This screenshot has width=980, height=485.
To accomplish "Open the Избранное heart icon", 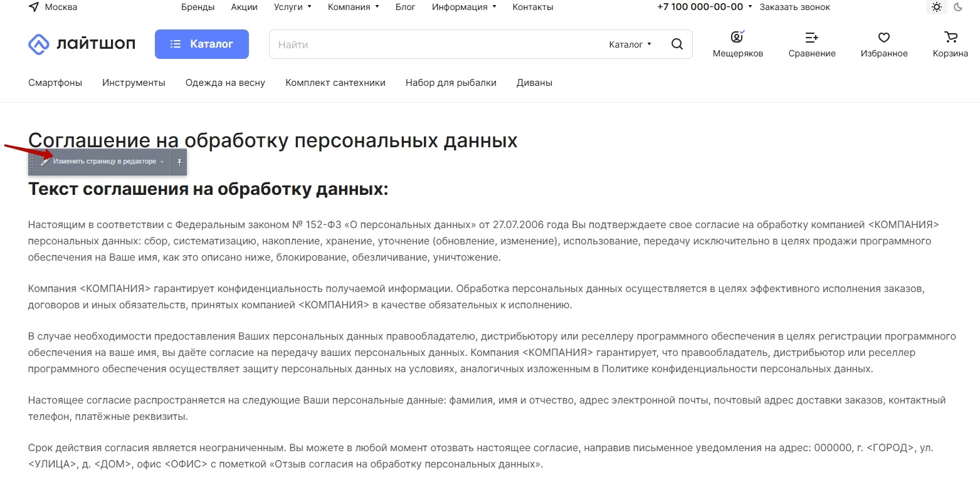I will 883,37.
